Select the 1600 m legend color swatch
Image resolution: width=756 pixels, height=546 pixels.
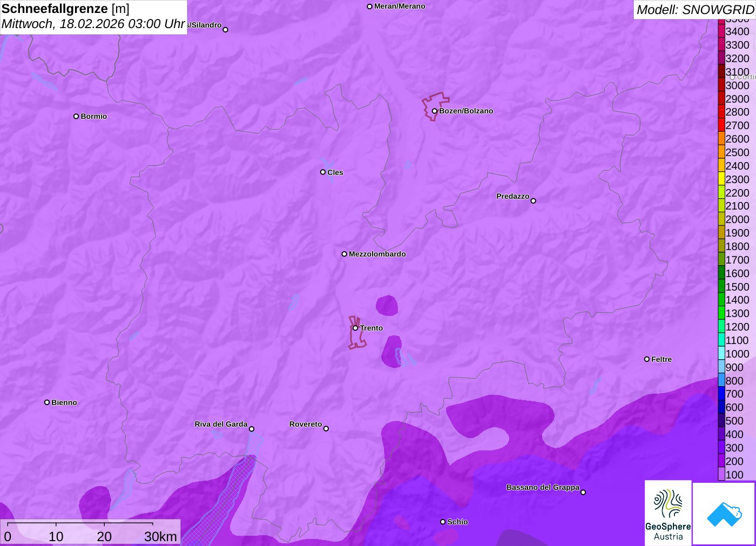click(721, 273)
